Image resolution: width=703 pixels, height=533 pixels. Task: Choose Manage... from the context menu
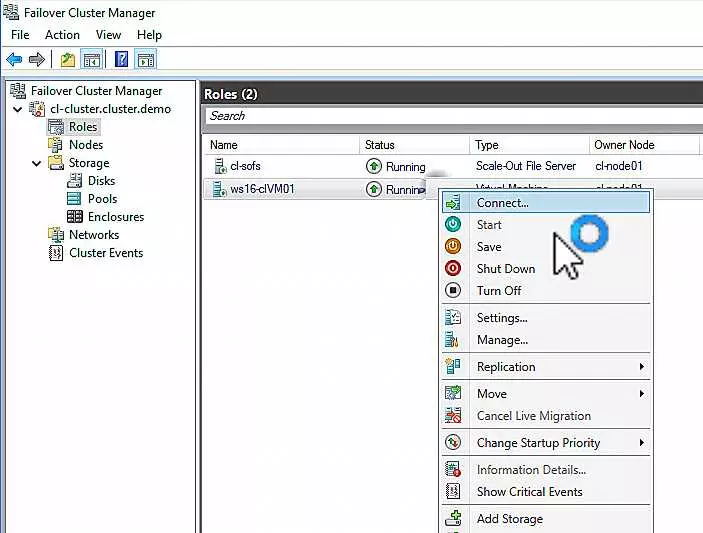546,340
